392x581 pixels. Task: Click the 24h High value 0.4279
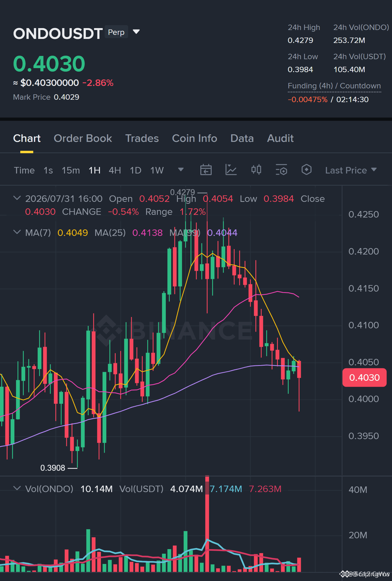point(300,41)
